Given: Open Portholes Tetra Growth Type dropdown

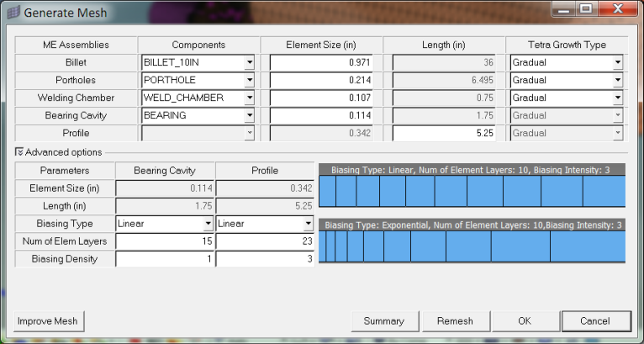Looking at the screenshot, I should [617, 80].
